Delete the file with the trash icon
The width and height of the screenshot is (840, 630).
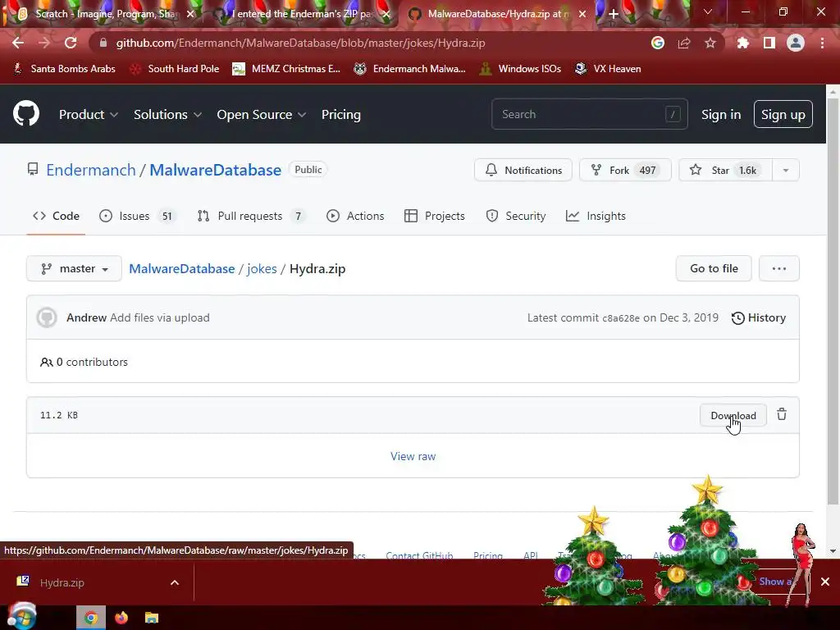pyautogui.click(x=782, y=414)
